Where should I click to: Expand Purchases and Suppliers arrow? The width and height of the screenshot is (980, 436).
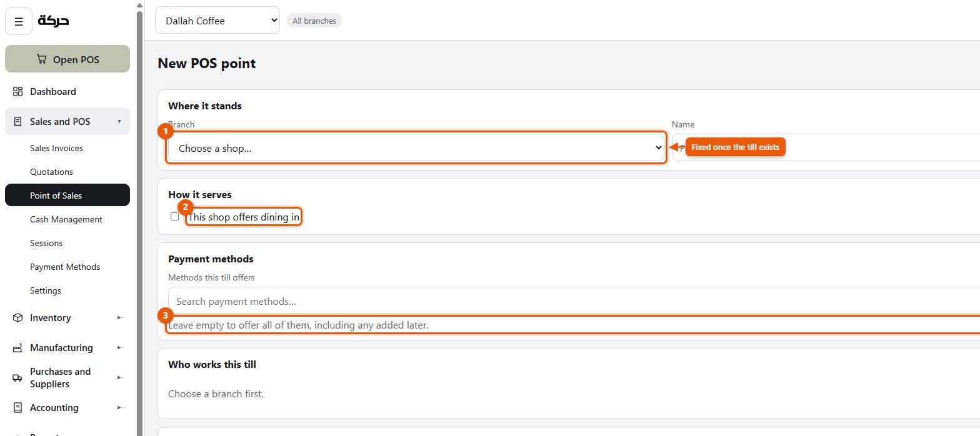(x=119, y=377)
